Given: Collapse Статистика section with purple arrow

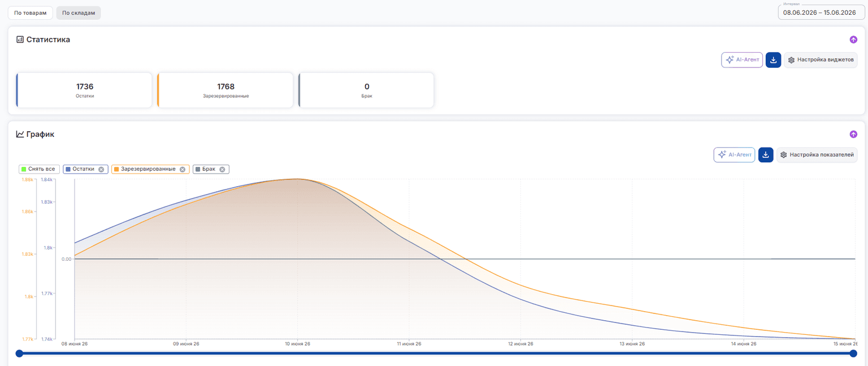Looking at the screenshot, I should click(853, 40).
